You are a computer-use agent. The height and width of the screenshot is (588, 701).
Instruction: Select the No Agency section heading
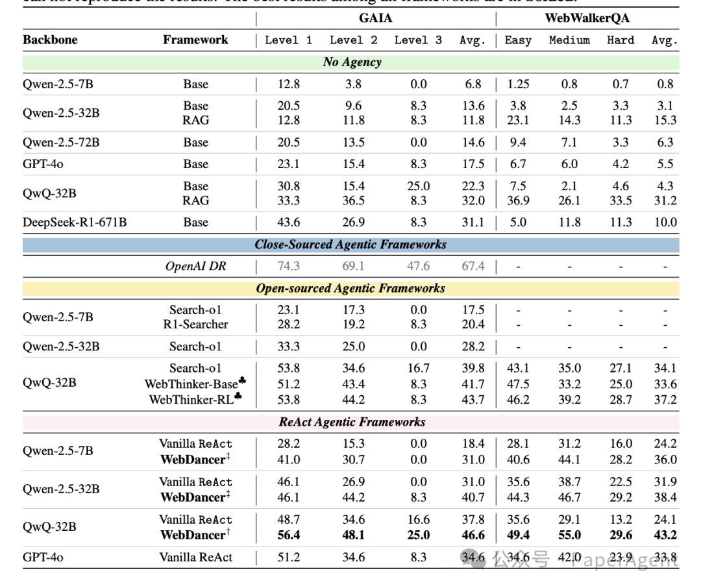pyautogui.click(x=352, y=62)
